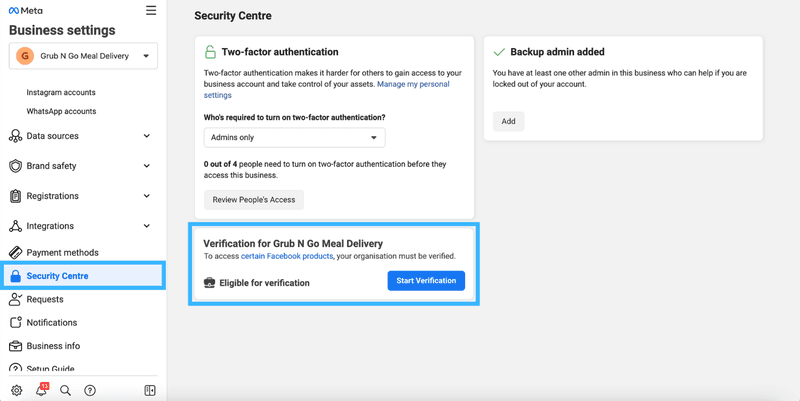The width and height of the screenshot is (800, 401).
Task: Open the Notifications page
Action: 52,322
